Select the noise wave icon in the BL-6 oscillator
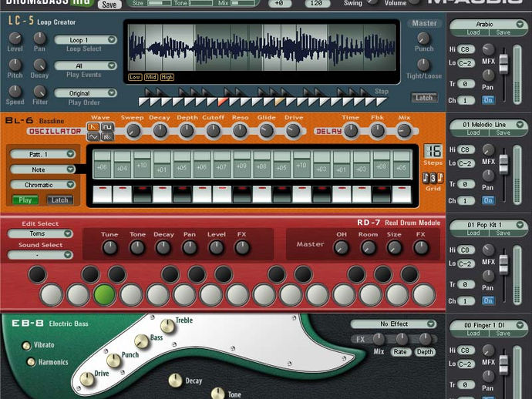 107,136
